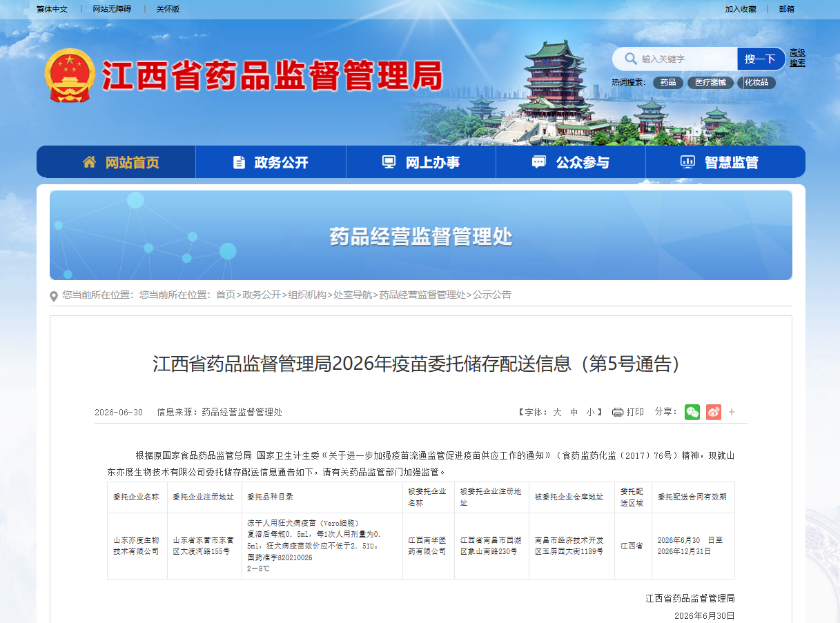Click the 搜一下 search button
The image size is (840, 623).
[761, 59]
